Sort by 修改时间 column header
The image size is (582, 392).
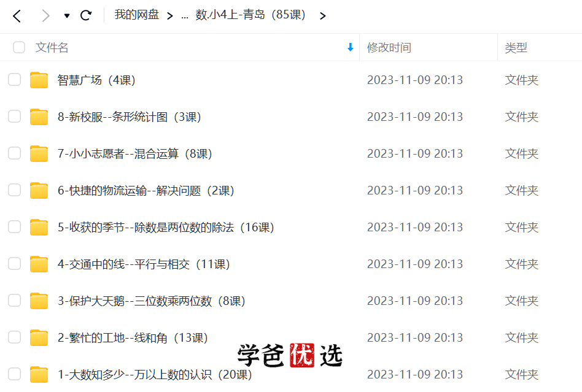click(389, 47)
